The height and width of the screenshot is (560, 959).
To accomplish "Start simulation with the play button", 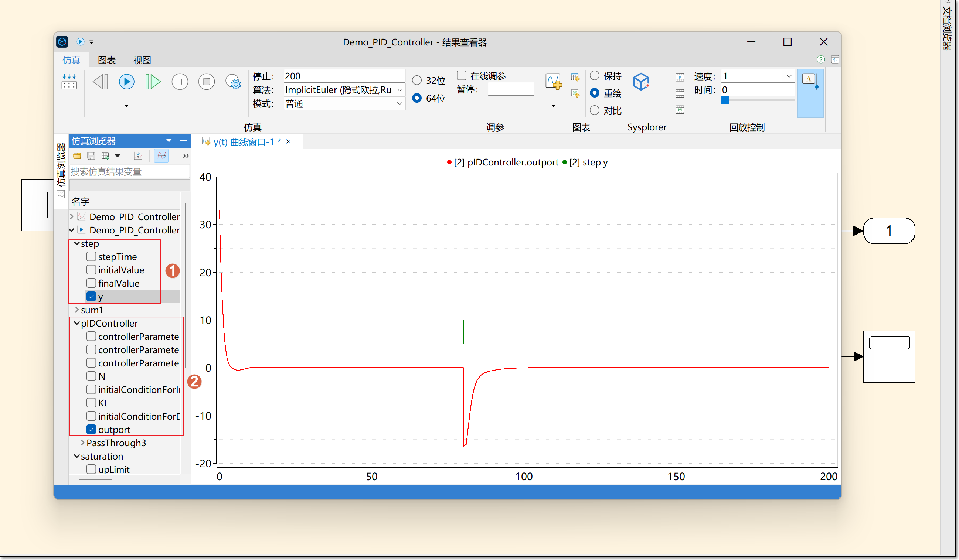I will pyautogui.click(x=126, y=82).
